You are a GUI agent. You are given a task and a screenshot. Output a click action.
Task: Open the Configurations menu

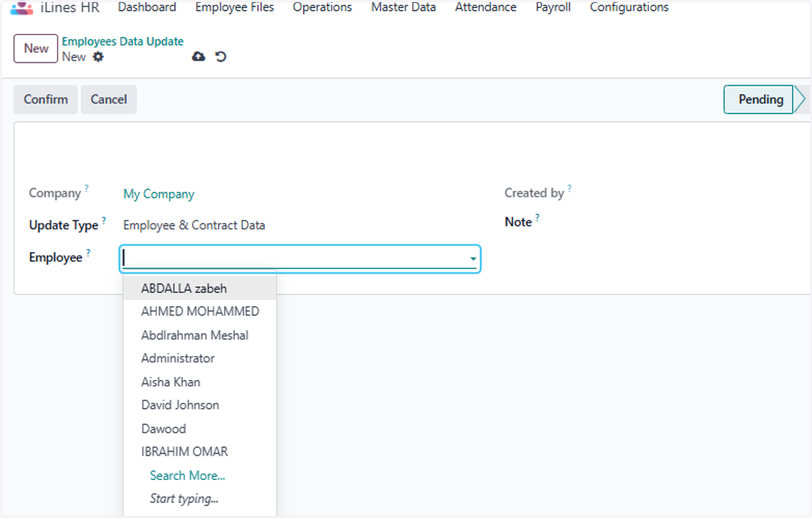[x=629, y=7]
